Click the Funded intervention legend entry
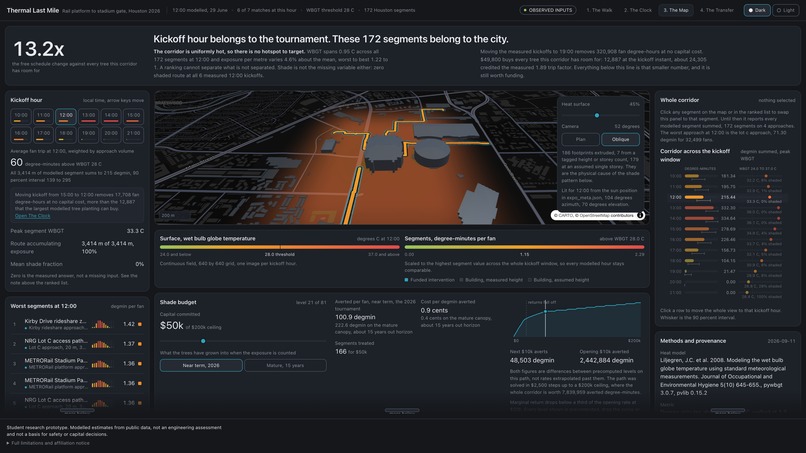The width and height of the screenshot is (806, 453). [x=429, y=280]
